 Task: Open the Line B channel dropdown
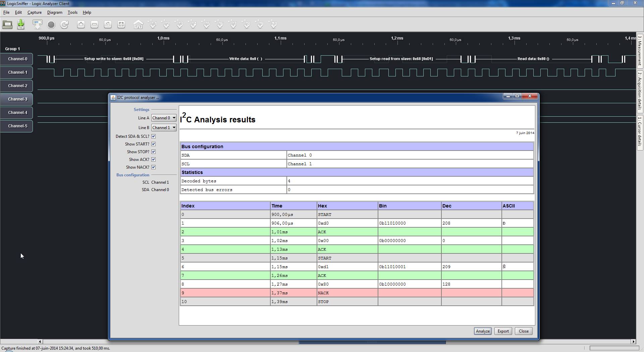164,128
